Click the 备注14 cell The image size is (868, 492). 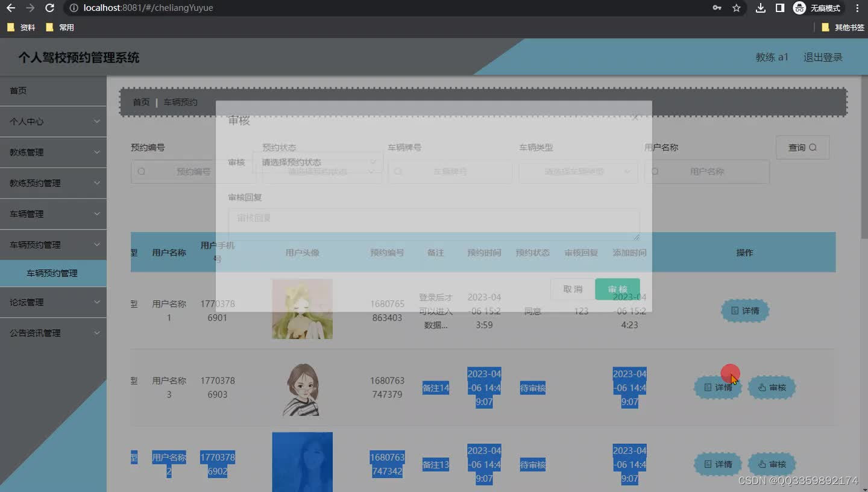[x=436, y=388]
